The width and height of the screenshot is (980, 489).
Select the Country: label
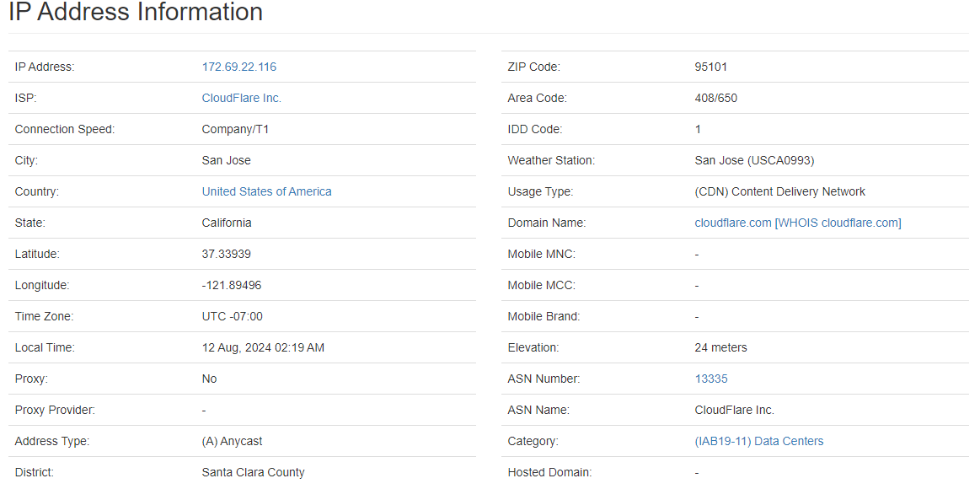[37, 192]
